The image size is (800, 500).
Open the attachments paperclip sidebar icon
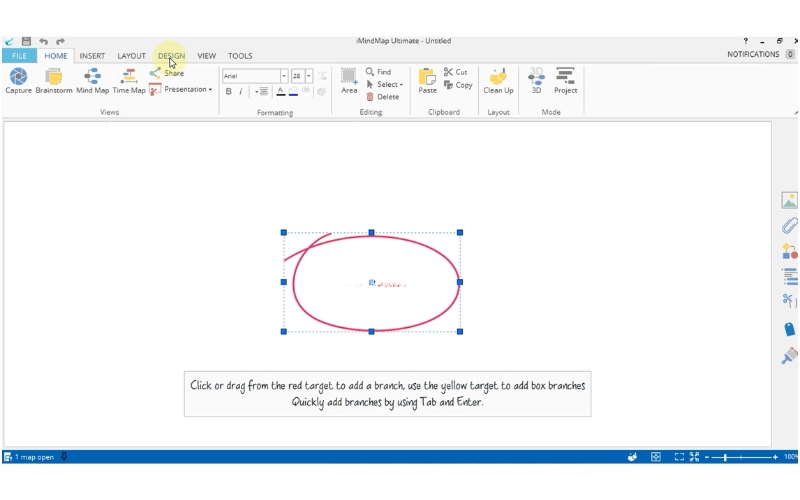point(789,226)
